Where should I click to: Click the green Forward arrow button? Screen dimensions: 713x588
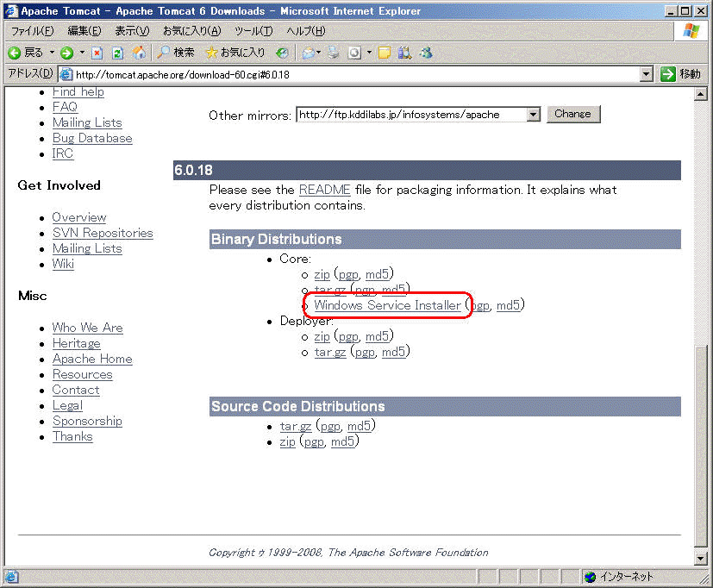[x=66, y=53]
